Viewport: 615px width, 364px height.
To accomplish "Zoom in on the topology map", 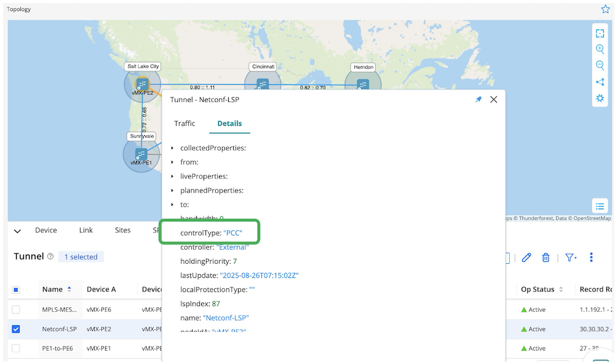I will (x=600, y=49).
